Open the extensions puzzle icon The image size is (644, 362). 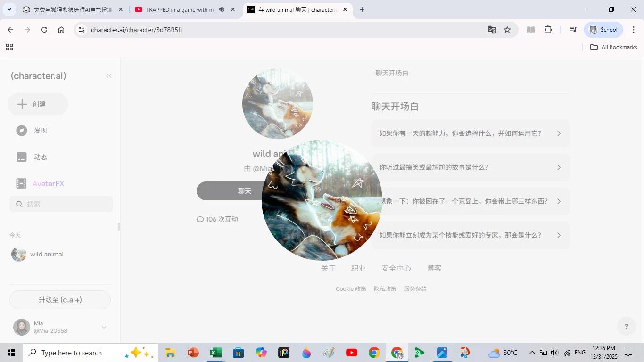[548, 30]
